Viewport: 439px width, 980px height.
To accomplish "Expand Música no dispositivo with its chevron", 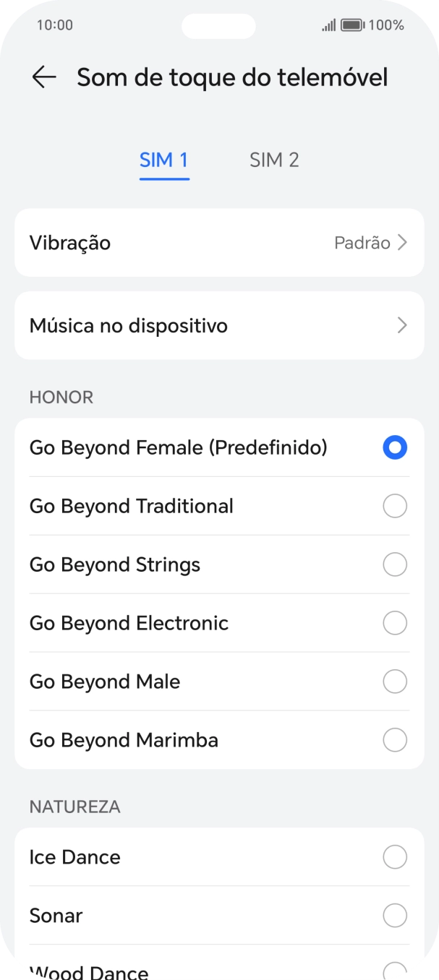I will click(402, 325).
